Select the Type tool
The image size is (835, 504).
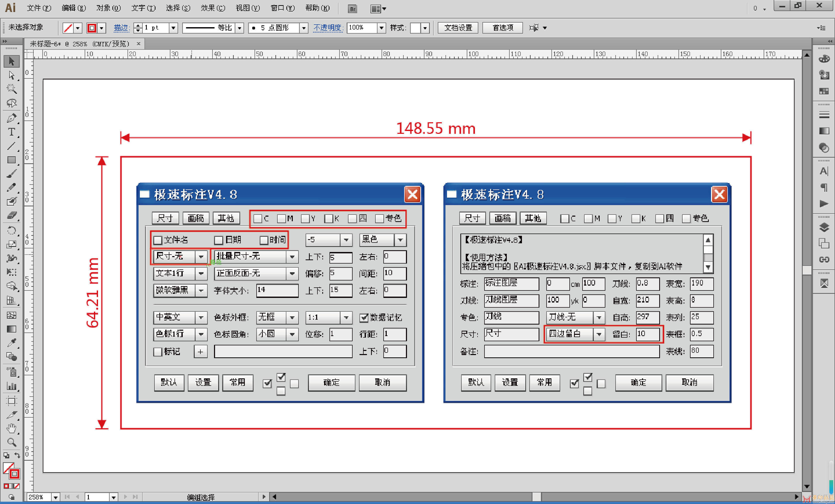pyautogui.click(x=12, y=132)
